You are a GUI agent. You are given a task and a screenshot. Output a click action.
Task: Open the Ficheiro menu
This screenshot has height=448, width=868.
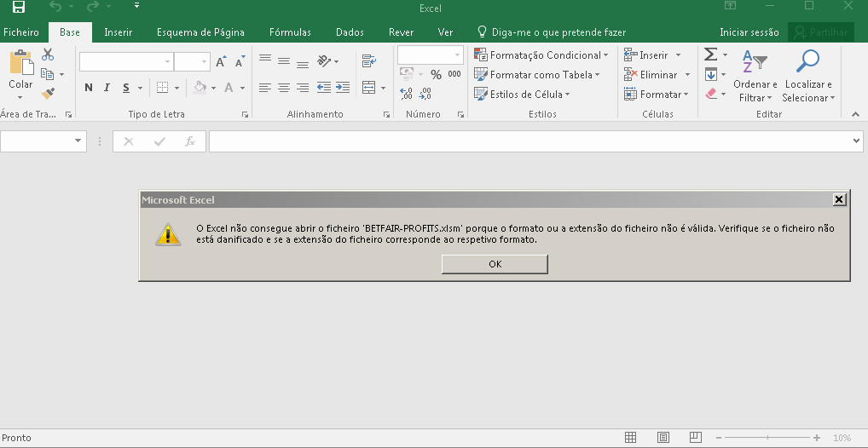tap(21, 32)
